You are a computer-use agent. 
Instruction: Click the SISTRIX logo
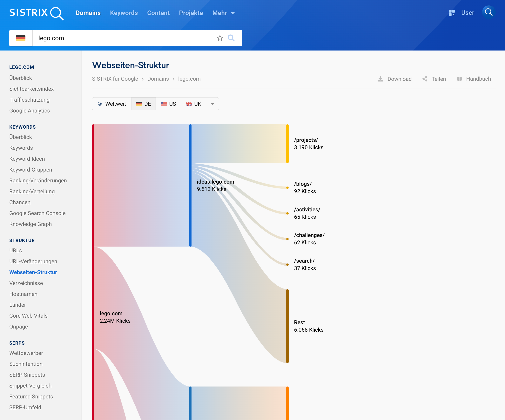pos(36,13)
